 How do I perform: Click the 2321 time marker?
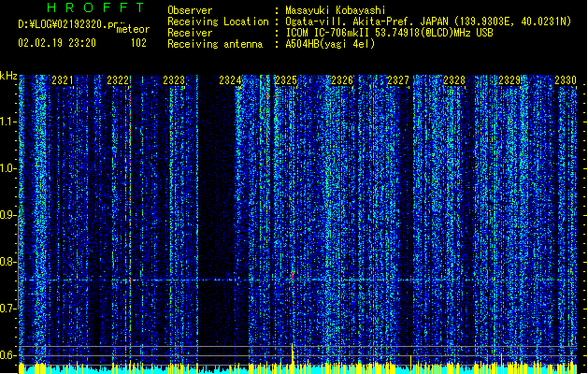pos(63,80)
